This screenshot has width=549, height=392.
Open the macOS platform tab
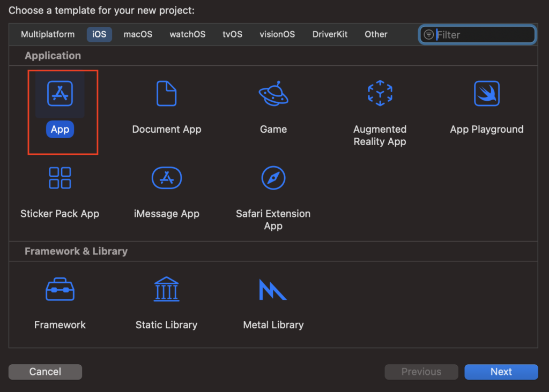138,34
